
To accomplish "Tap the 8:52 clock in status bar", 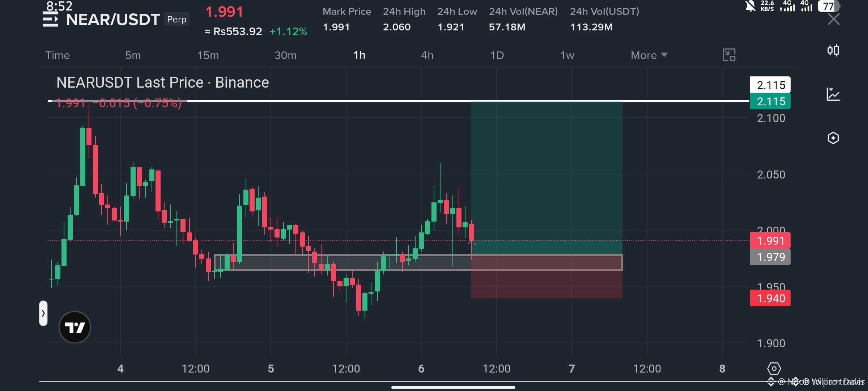I will [x=59, y=6].
